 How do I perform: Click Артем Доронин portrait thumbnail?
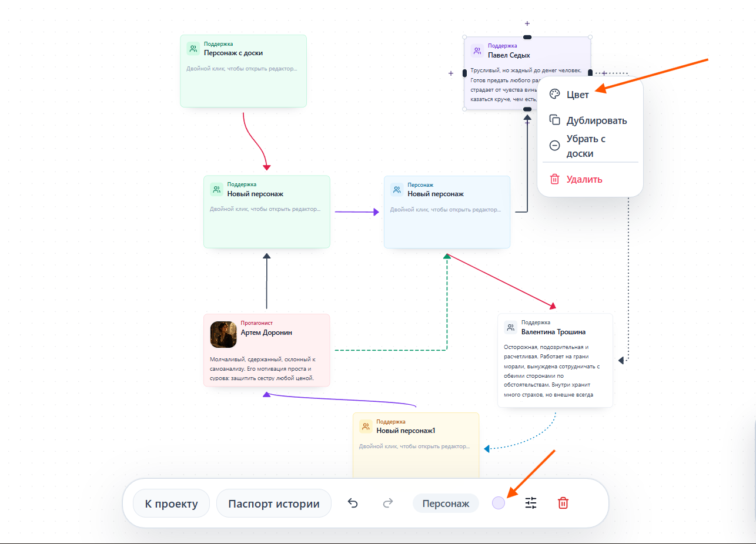pos(223,334)
